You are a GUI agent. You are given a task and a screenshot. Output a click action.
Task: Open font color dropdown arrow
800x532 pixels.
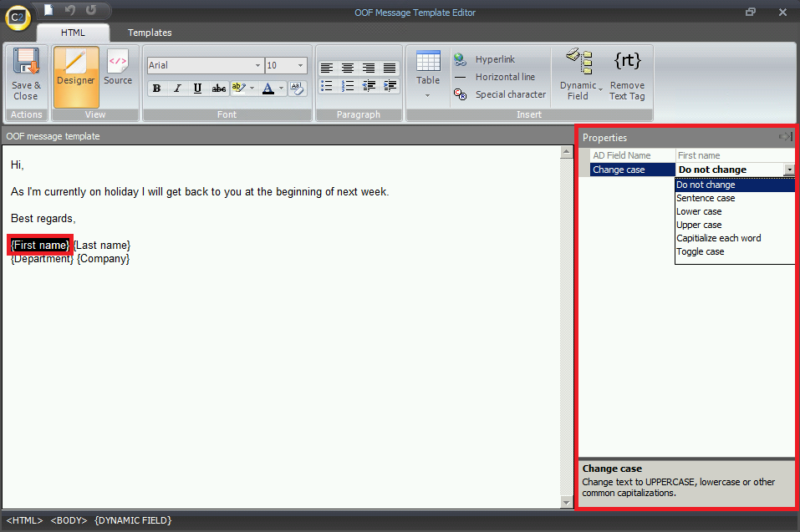tap(281, 89)
